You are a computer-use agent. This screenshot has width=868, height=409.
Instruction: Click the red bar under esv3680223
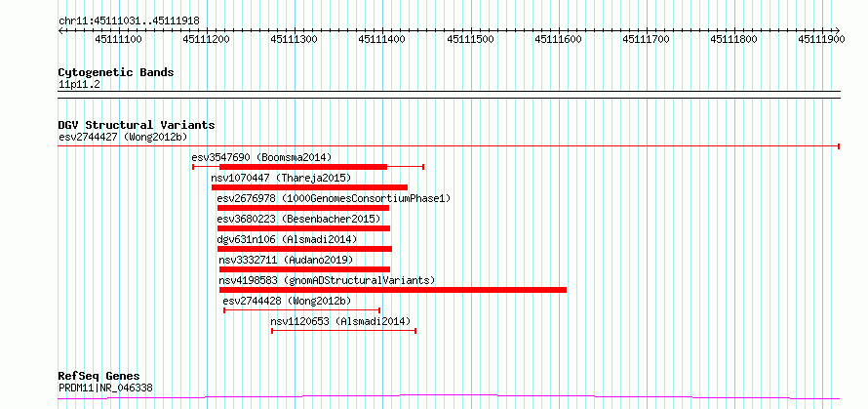coord(304,228)
